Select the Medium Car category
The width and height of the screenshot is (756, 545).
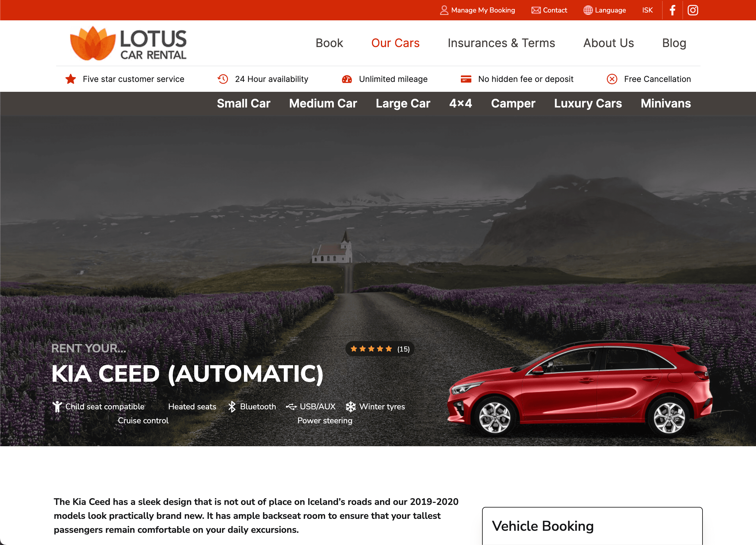323,104
